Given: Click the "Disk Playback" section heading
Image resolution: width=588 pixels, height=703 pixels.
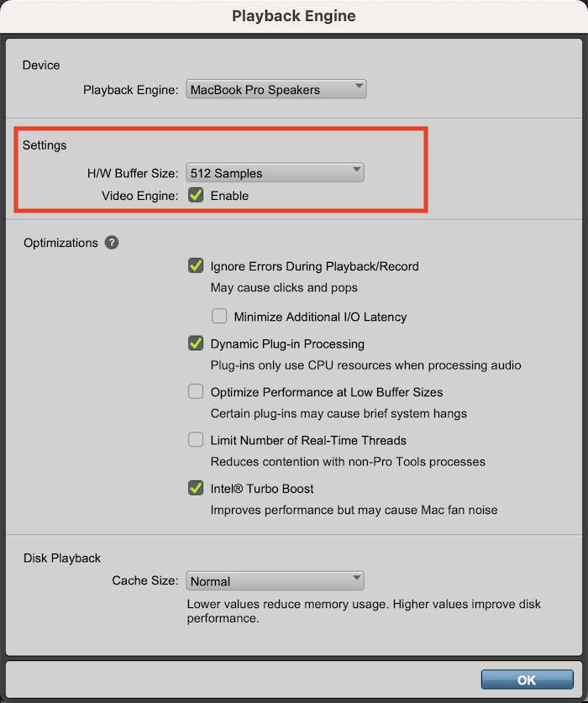Looking at the screenshot, I should (x=62, y=558).
